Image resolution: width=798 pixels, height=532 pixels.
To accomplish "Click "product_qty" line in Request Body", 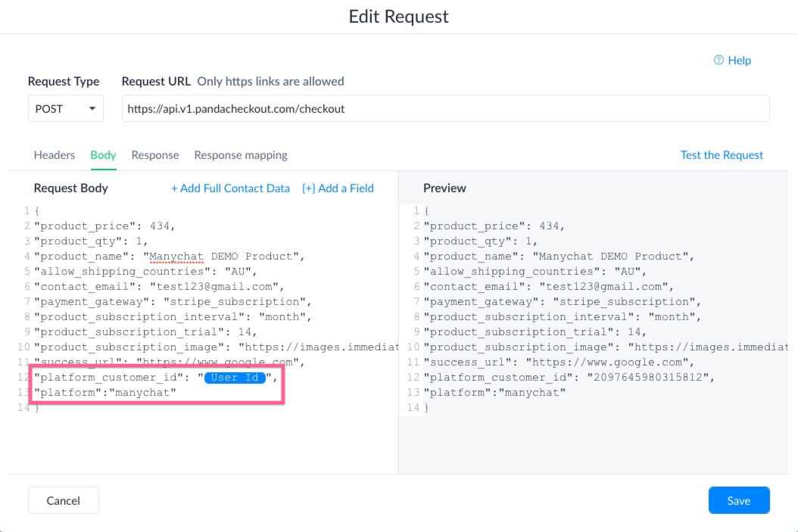I will [91, 241].
